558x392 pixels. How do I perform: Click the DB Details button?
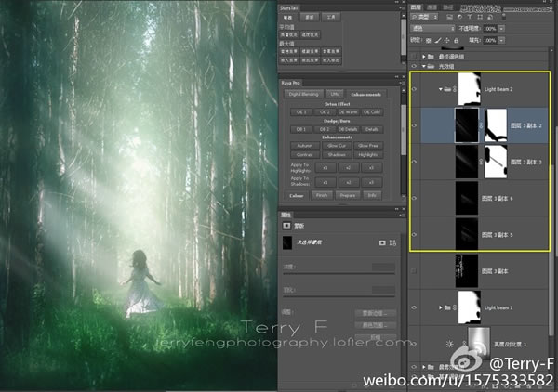pos(348,129)
